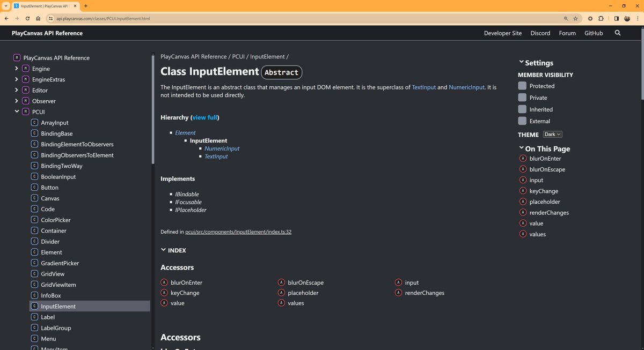Click the class icon beside ArrayInput

click(34, 123)
